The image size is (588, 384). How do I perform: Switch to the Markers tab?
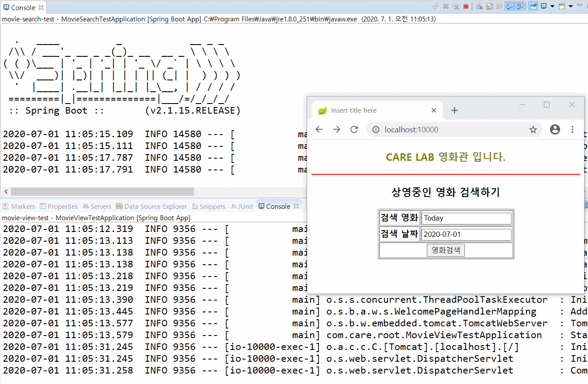point(19,206)
